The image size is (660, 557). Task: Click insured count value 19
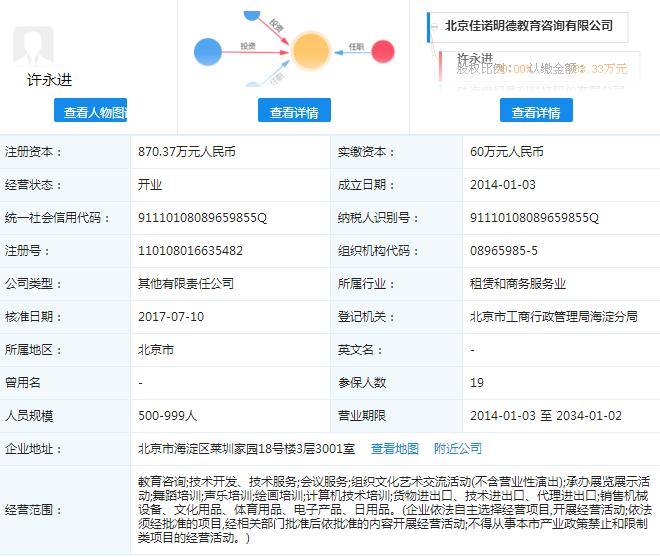[x=477, y=383]
